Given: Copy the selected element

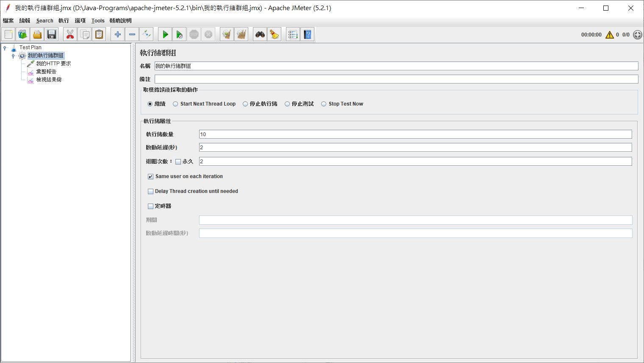Looking at the screenshot, I should pos(85,34).
